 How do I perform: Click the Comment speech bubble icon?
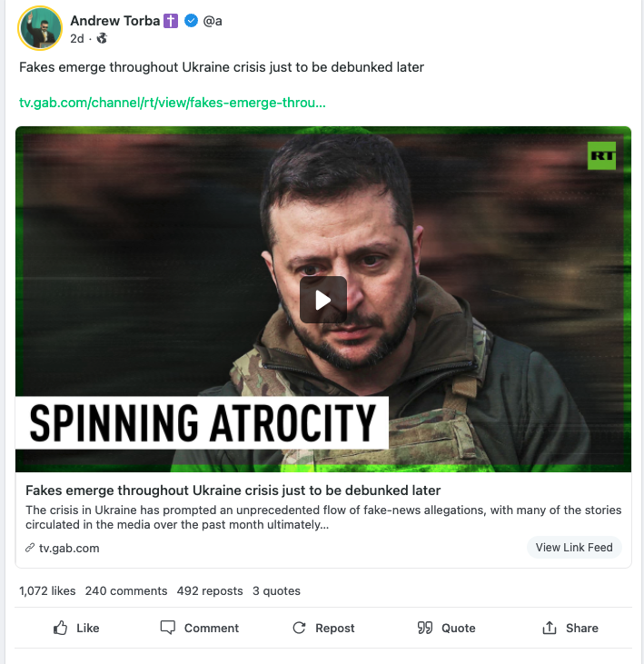point(168,628)
